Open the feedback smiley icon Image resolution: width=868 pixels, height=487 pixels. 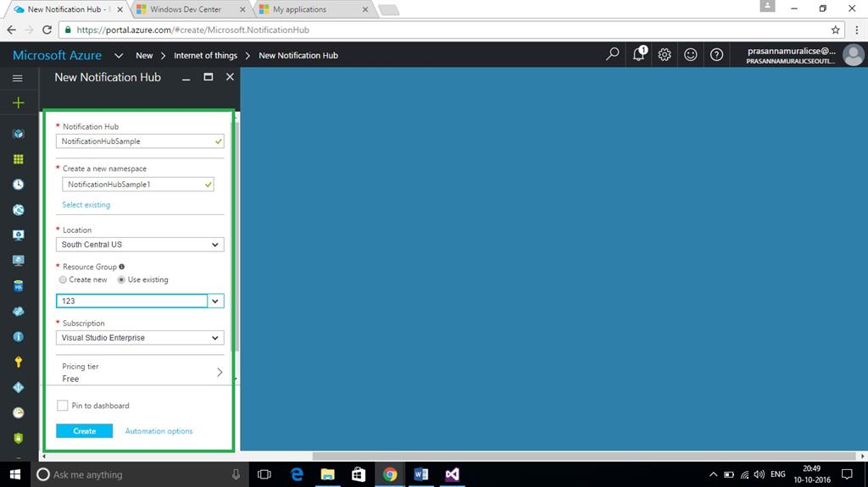tap(690, 54)
